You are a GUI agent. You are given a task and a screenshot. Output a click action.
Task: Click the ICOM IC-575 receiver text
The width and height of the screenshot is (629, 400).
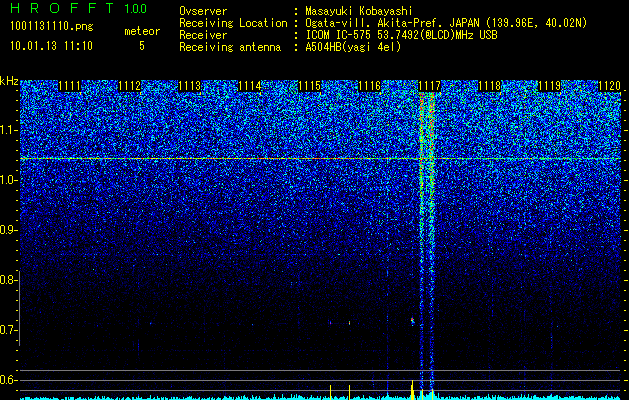coord(401,35)
